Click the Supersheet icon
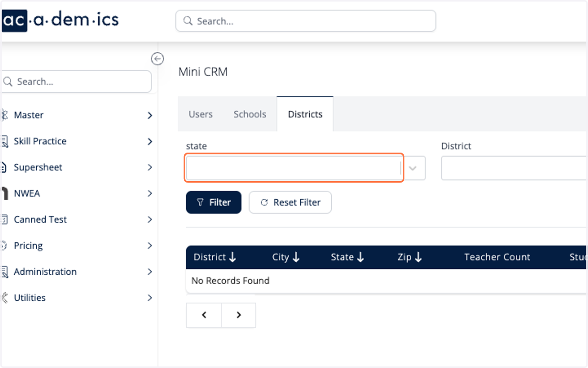 [4, 168]
